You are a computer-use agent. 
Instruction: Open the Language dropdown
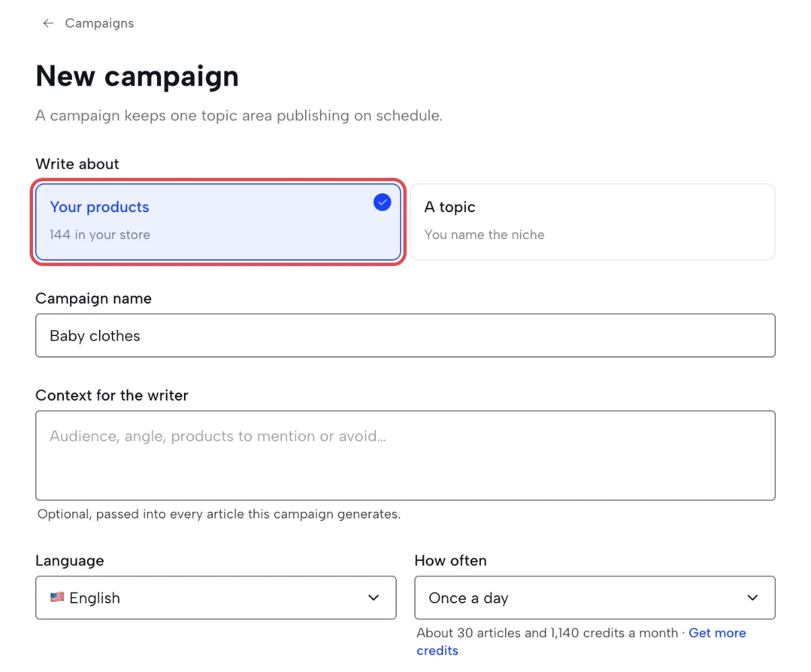coord(216,597)
